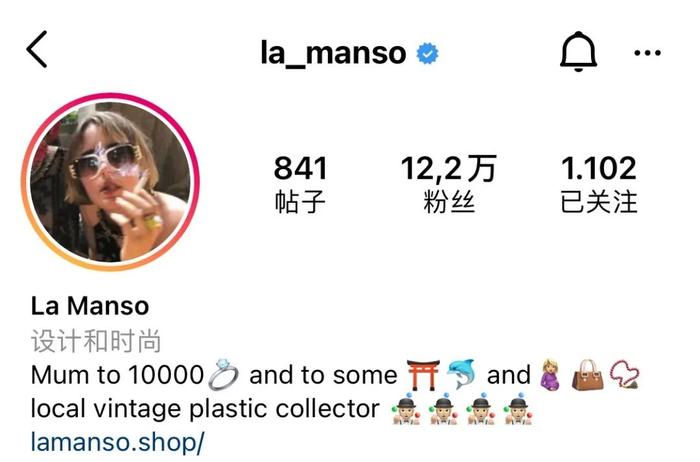The height and width of the screenshot is (462, 700).
Task: Open the three-dot more options menu
Action: pyautogui.click(x=647, y=53)
